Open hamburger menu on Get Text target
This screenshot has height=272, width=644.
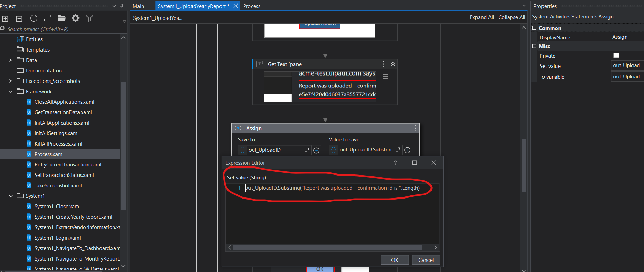coord(385,77)
